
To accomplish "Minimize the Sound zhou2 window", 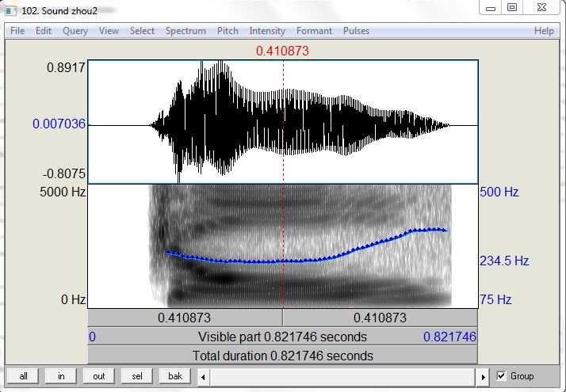I will [491, 8].
